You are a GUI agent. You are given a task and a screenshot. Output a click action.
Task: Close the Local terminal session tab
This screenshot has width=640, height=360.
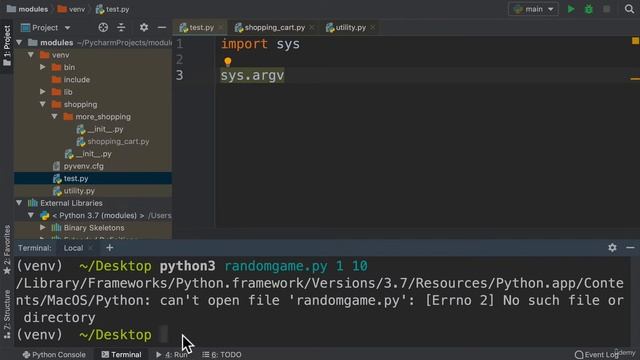point(91,248)
